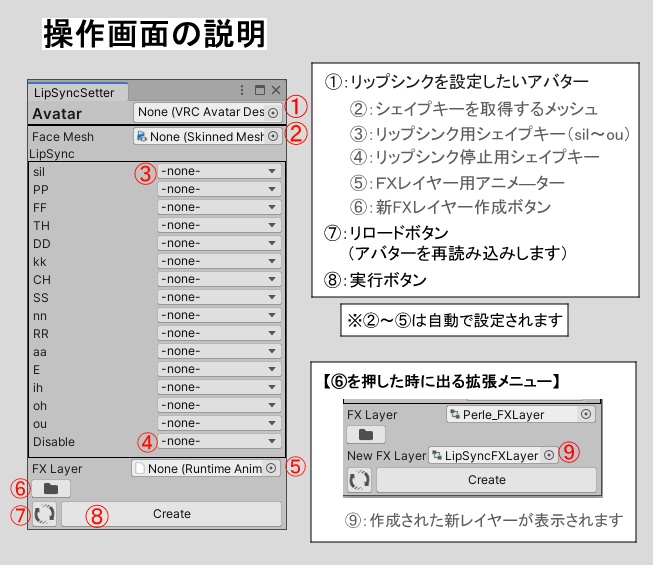Open the kk shape key dropdown
Image resolution: width=653 pixels, height=565 pixels.
[x=219, y=261]
